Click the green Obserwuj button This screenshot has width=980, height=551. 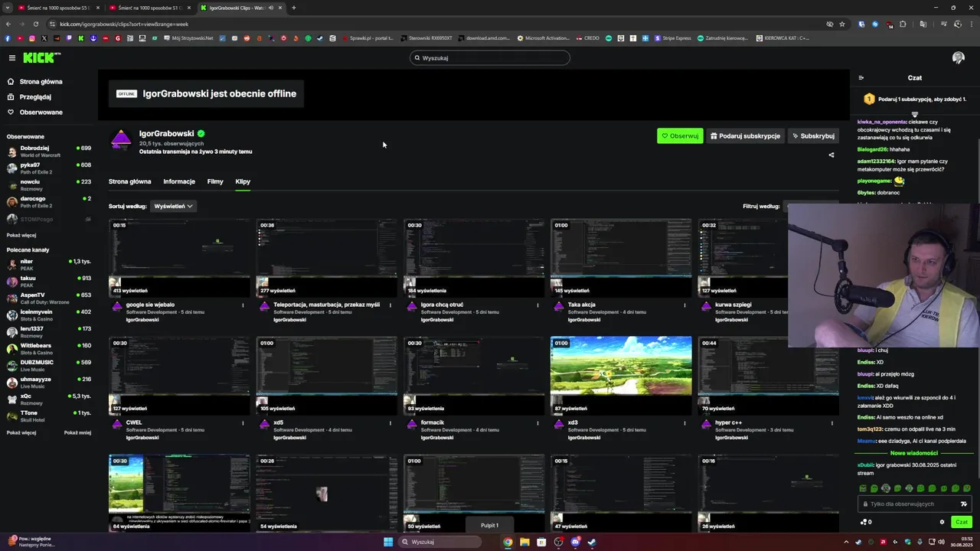680,135
